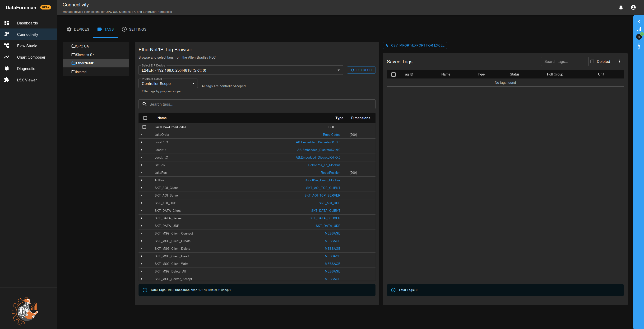Toggle select-all checkbox in tag browser header
The width and height of the screenshot is (644, 329).
pyautogui.click(x=145, y=118)
